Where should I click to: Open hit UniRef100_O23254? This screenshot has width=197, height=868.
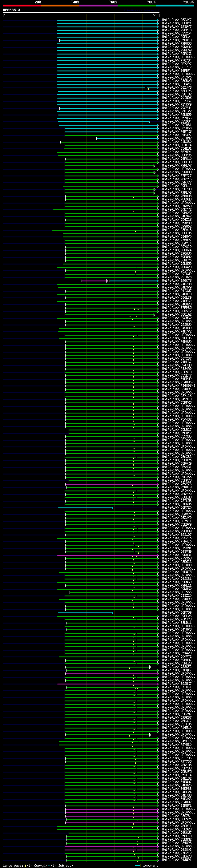[x=177, y=33]
